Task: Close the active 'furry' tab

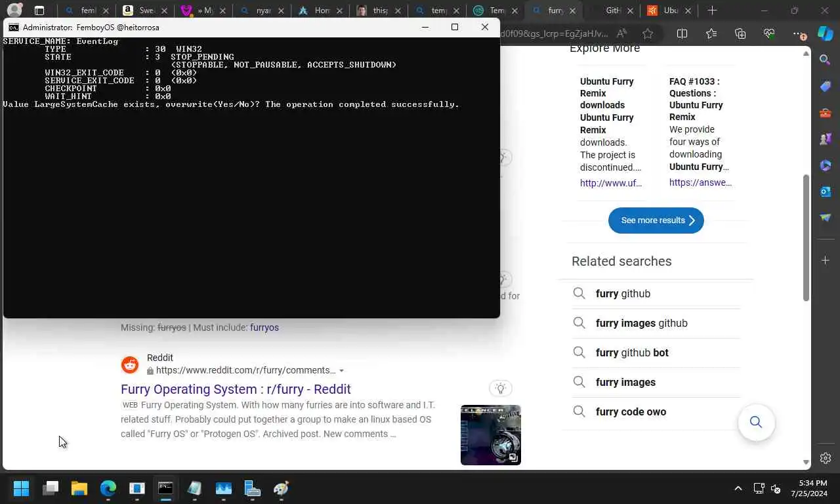Action: 573,10
